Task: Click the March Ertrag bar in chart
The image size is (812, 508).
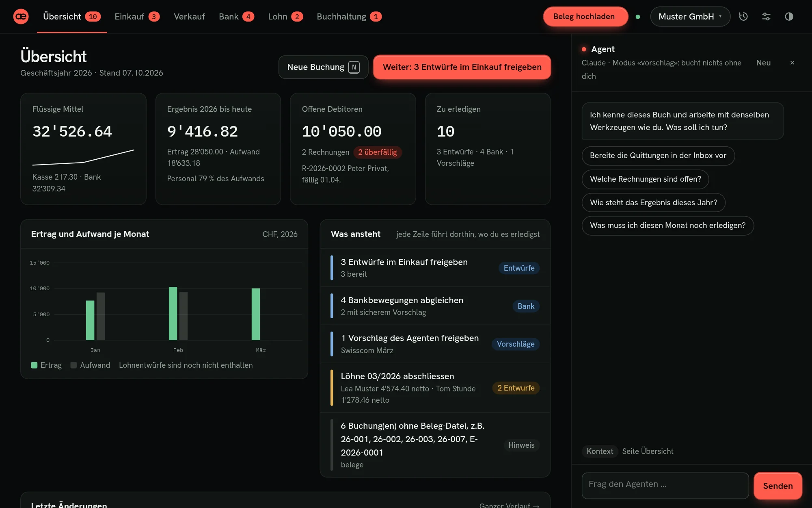Action: [x=256, y=314]
